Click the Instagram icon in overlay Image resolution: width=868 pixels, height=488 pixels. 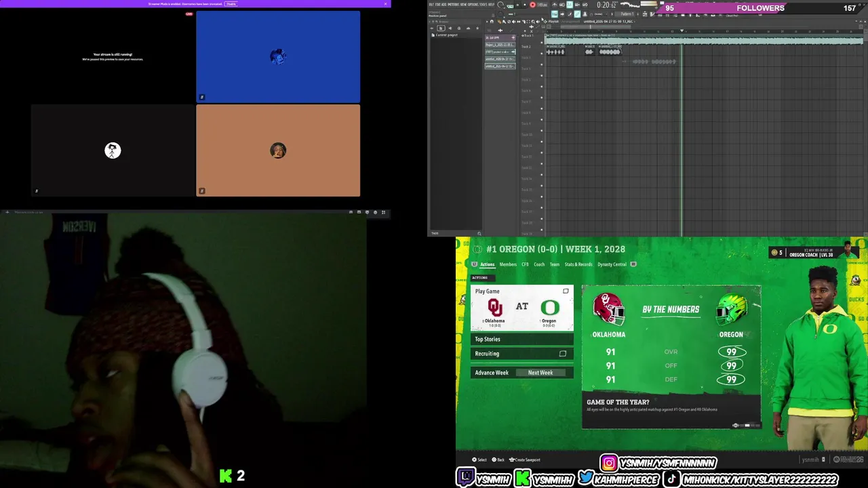coord(609,463)
